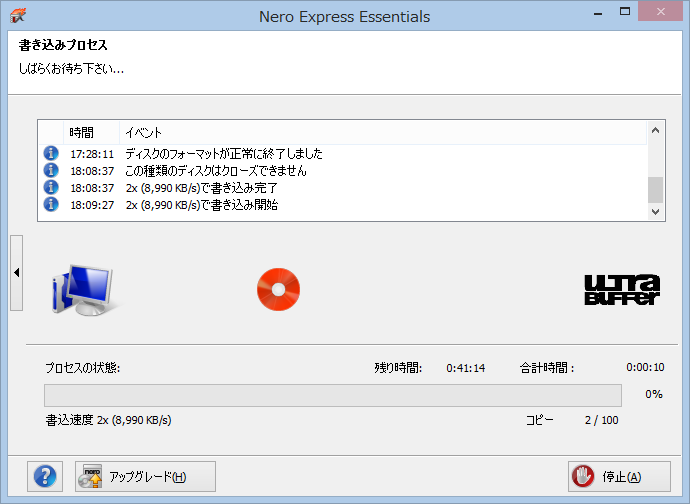
Task: Click the プロセスの状態: label
Action: [83, 368]
